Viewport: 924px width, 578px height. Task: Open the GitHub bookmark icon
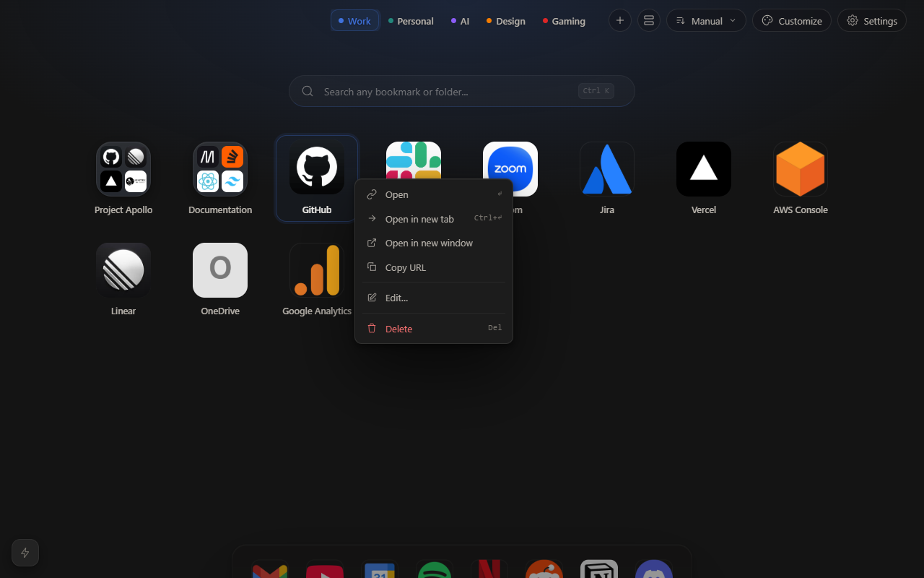click(317, 169)
